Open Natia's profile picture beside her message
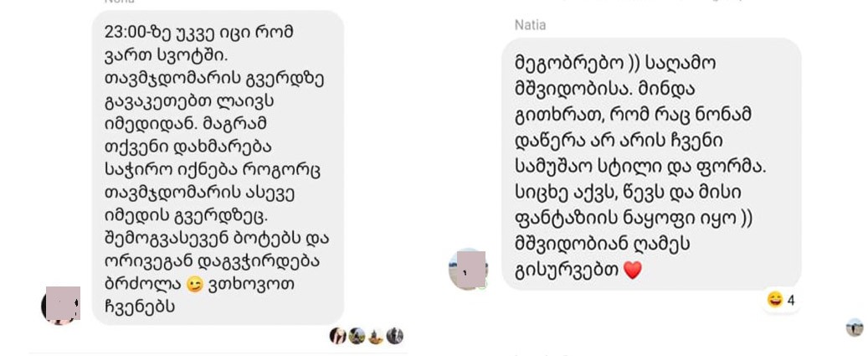This screenshot has height=356, width=868. click(x=468, y=269)
